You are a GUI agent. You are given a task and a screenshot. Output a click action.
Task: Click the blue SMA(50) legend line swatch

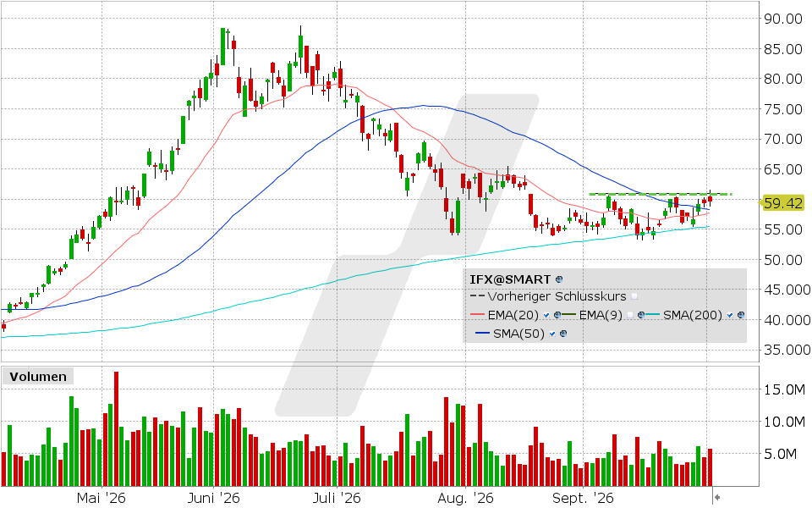pyautogui.click(x=483, y=333)
